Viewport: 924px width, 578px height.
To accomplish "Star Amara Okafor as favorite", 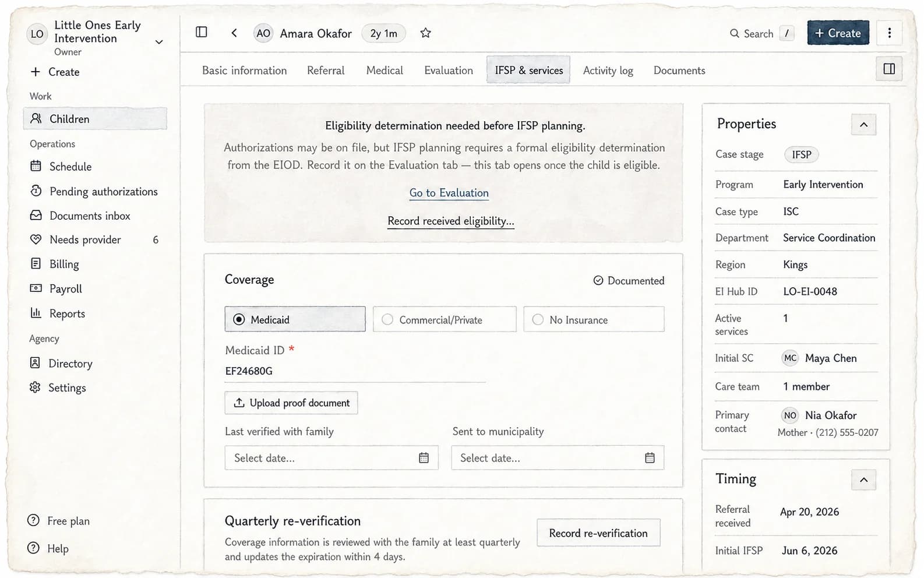I will 425,33.
